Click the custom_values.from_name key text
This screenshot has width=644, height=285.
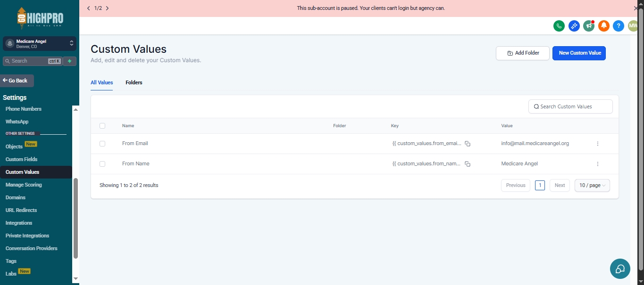click(x=427, y=164)
